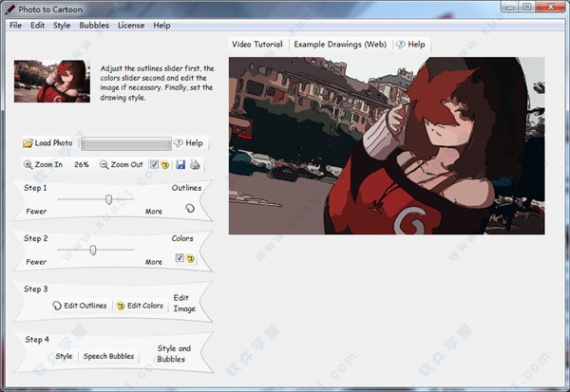Click the 'Adjust the outlines slider first' instructions
The height and width of the screenshot is (392, 570).
[x=157, y=83]
